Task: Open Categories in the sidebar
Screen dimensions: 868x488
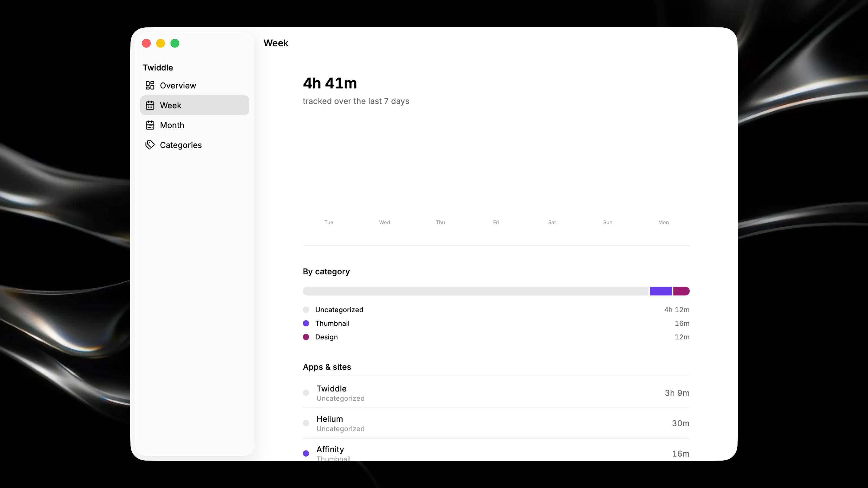Action: [194, 145]
